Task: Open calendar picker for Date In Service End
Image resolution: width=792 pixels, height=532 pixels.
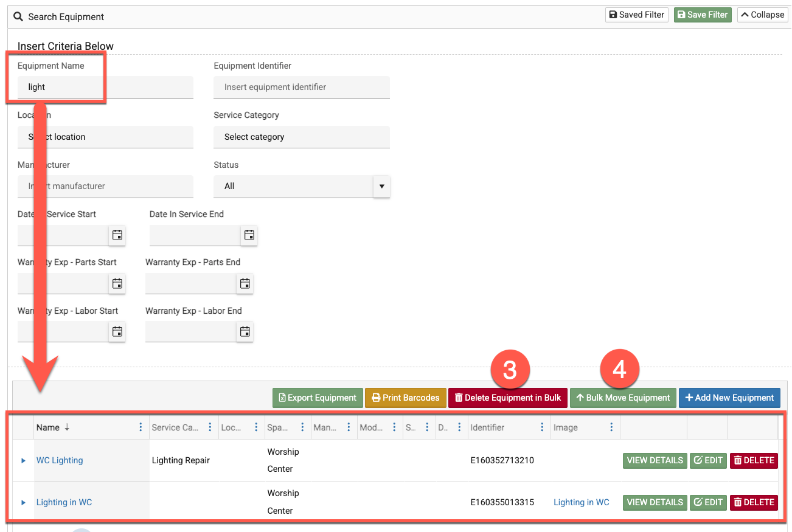Action: 249,235
